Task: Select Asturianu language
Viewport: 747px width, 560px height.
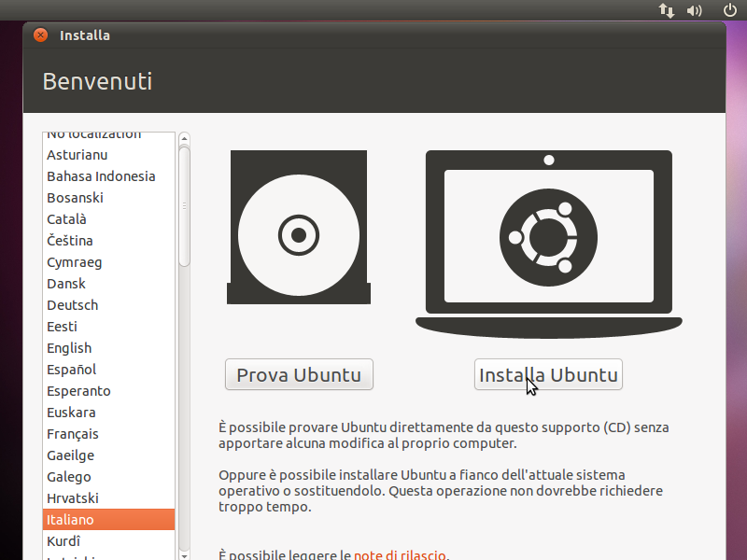Action: coord(108,155)
